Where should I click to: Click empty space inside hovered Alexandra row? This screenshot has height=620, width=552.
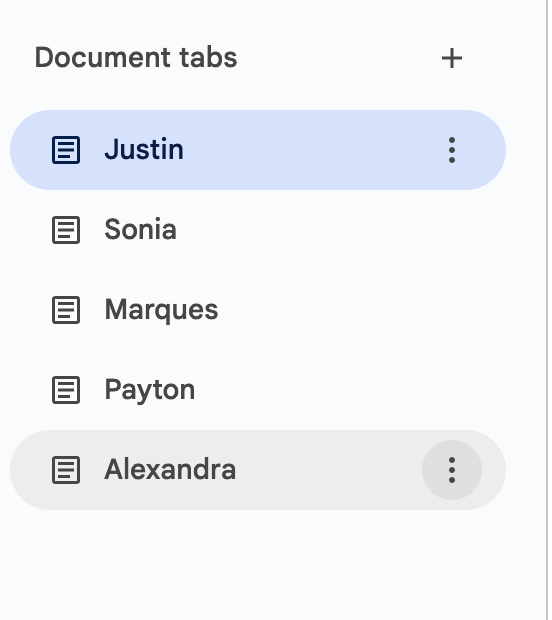pos(328,470)
